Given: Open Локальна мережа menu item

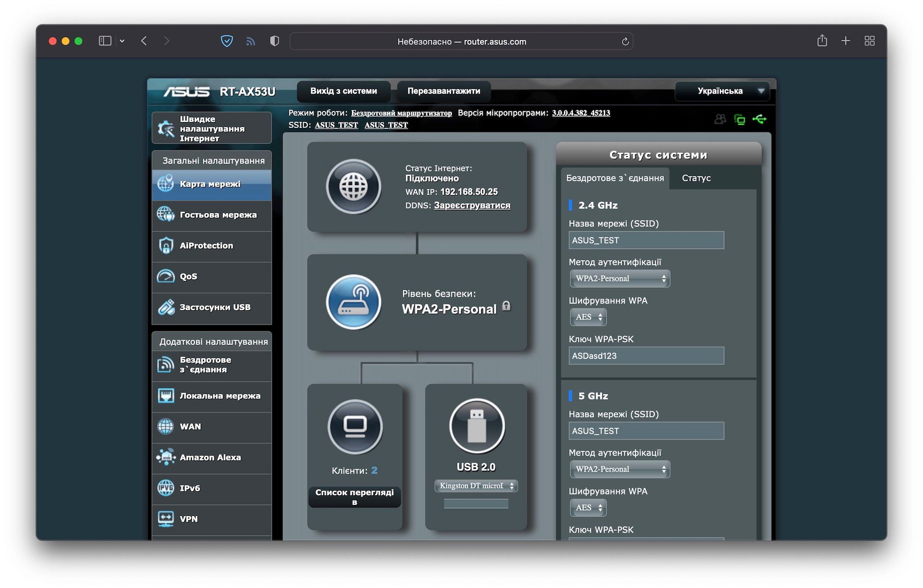Looking at the screenshot, I should pyautogui.click(x=212, y=396).
